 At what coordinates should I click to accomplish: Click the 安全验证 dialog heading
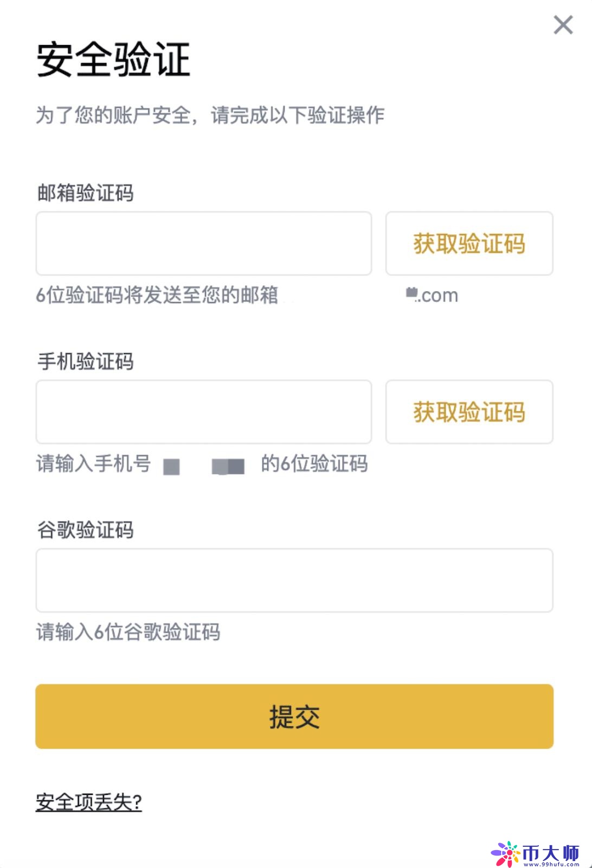pyautogui.click(x=113, y=60)
